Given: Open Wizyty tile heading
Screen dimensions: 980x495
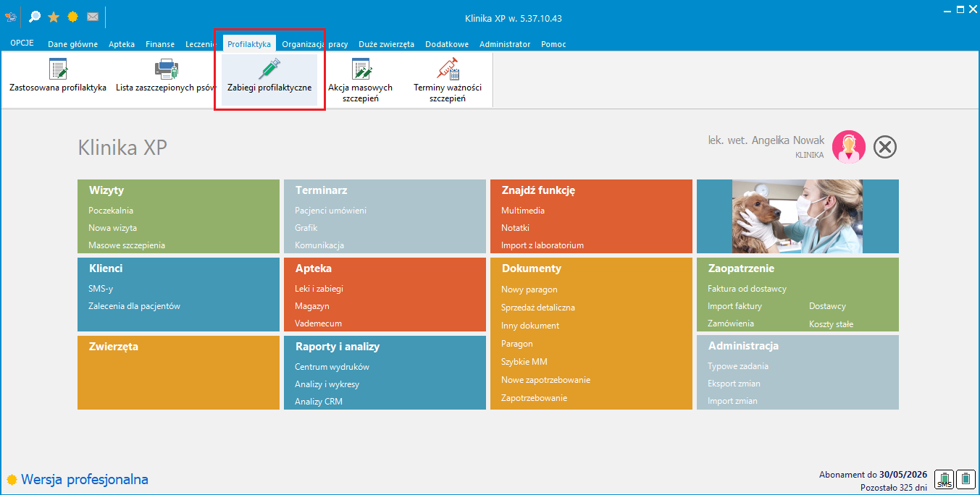Looking at the screenshot, I should point(106,190).
